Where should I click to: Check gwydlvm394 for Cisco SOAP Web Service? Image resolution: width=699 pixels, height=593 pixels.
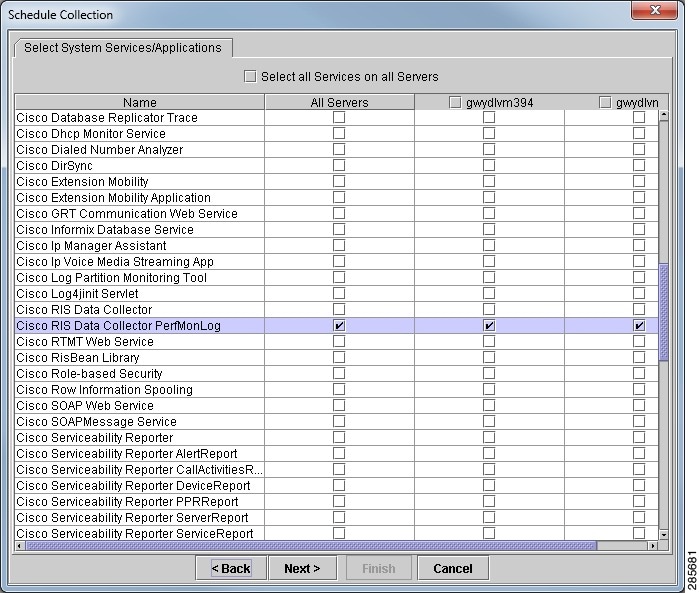pyautogui.click(x=489, y=406)
